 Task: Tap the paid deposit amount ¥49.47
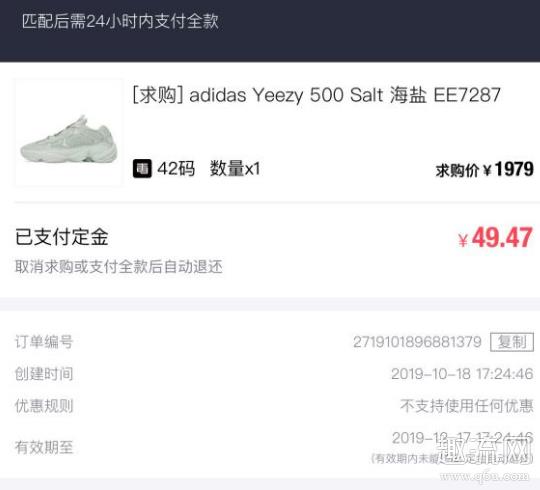[x=496, y=238]
